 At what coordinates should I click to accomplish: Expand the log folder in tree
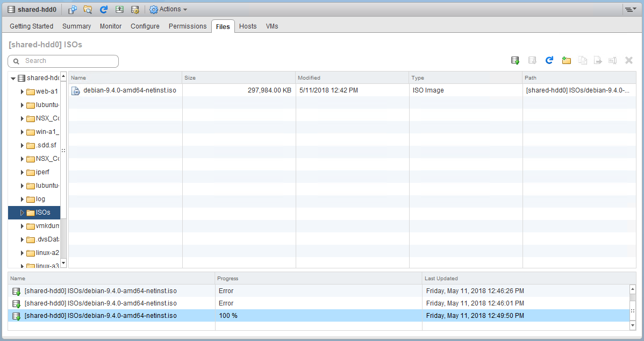(x=22, y=199)
